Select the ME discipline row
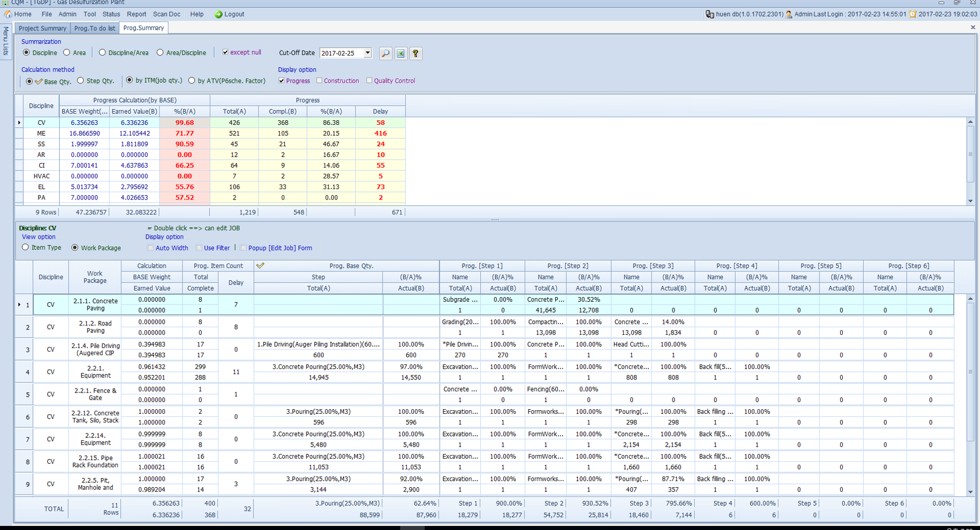 (41, 134)
